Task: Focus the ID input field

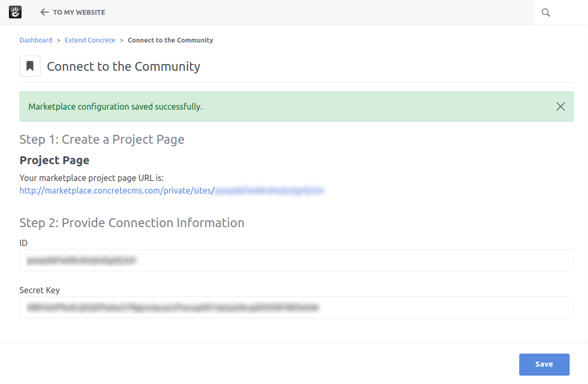Action: (296, 260)
